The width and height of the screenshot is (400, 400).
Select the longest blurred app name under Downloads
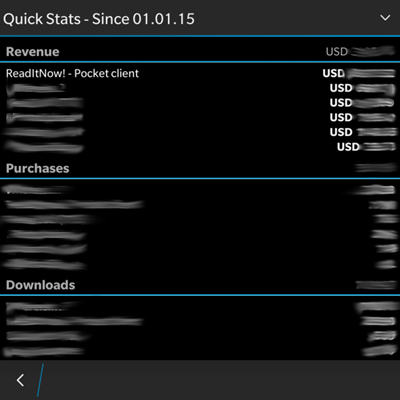point(75,321)
